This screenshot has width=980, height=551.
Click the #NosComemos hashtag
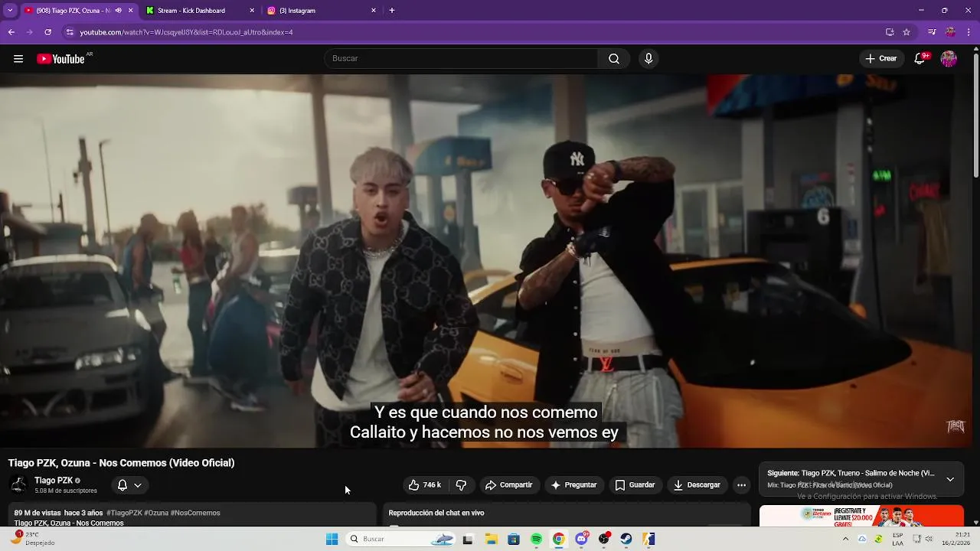(x=195, y=513)
